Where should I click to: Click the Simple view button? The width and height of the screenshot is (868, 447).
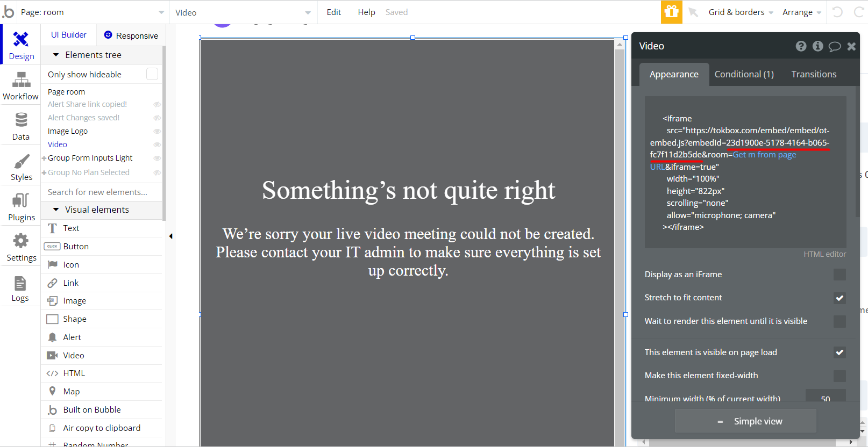pyautogui.click(x=745, y=421)
